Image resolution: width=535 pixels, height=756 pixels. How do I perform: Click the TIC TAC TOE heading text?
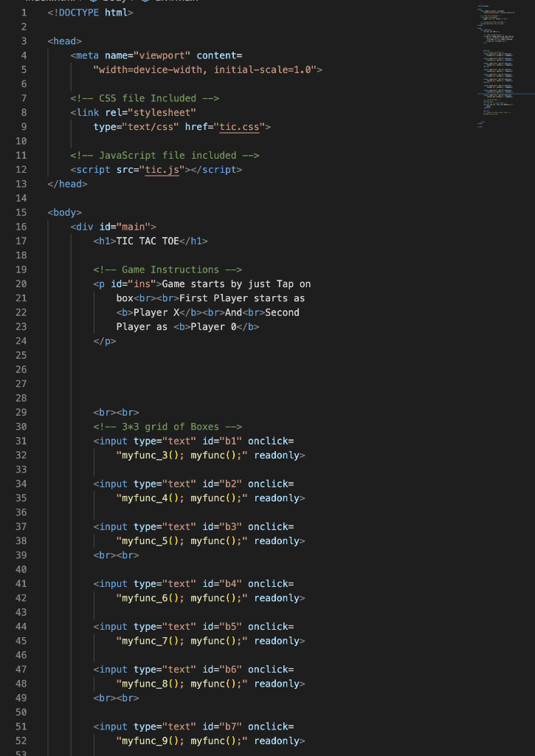tap(148, 241)
